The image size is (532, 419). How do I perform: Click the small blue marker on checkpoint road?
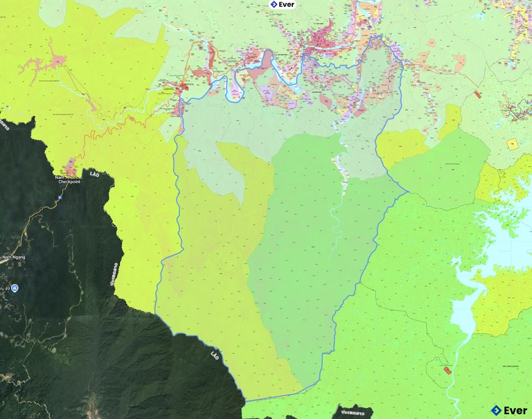pyautogui.click(x=60, y=197)
